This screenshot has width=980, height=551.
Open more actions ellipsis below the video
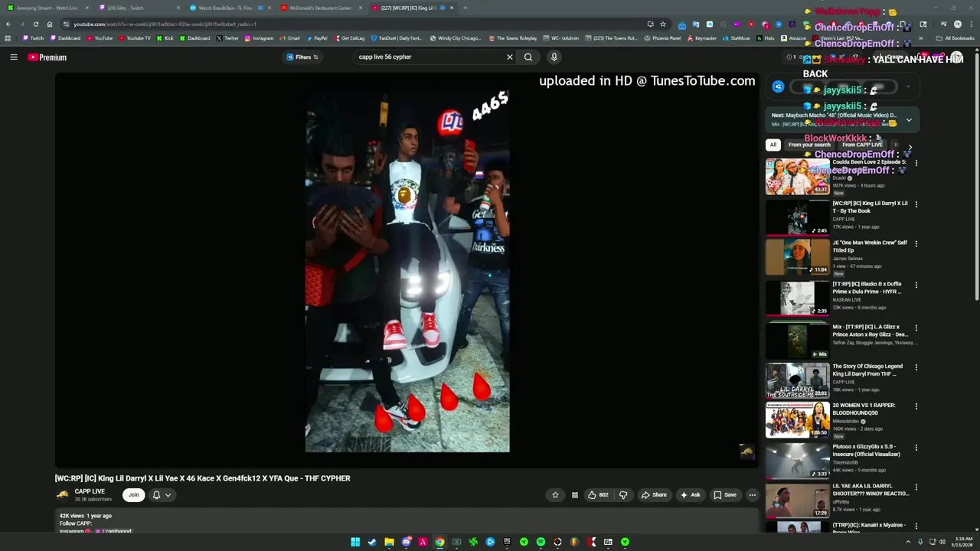tap(752, 494)
